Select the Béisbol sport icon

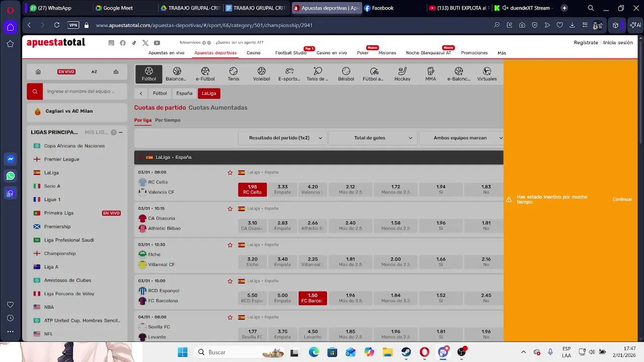(346, 74)
